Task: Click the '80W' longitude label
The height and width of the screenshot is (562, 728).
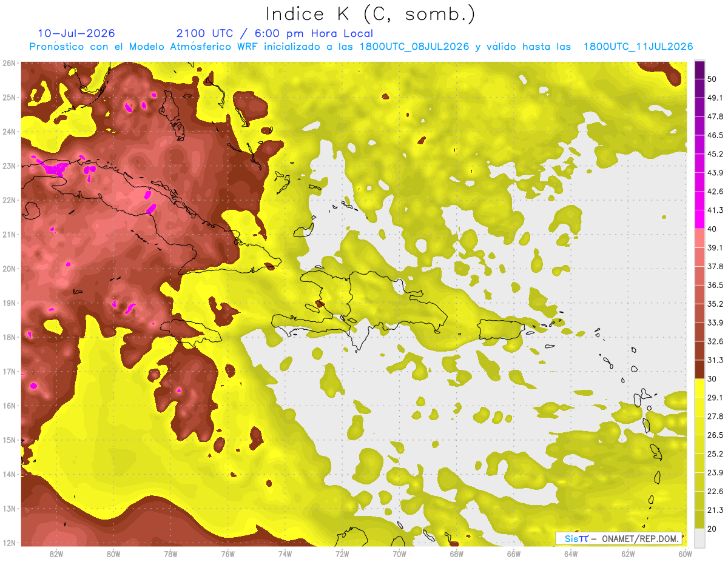Action: [113, 554]
